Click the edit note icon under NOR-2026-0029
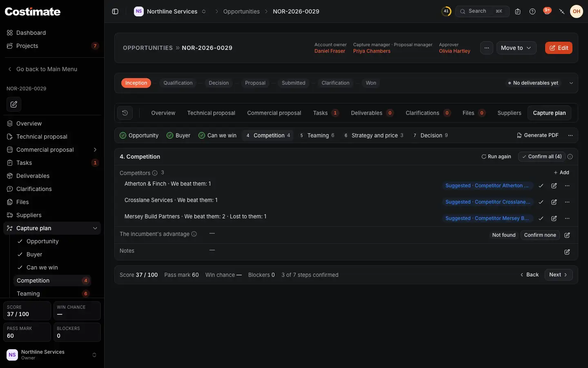Screen dimensions: 588x368 tap(14, 104)
